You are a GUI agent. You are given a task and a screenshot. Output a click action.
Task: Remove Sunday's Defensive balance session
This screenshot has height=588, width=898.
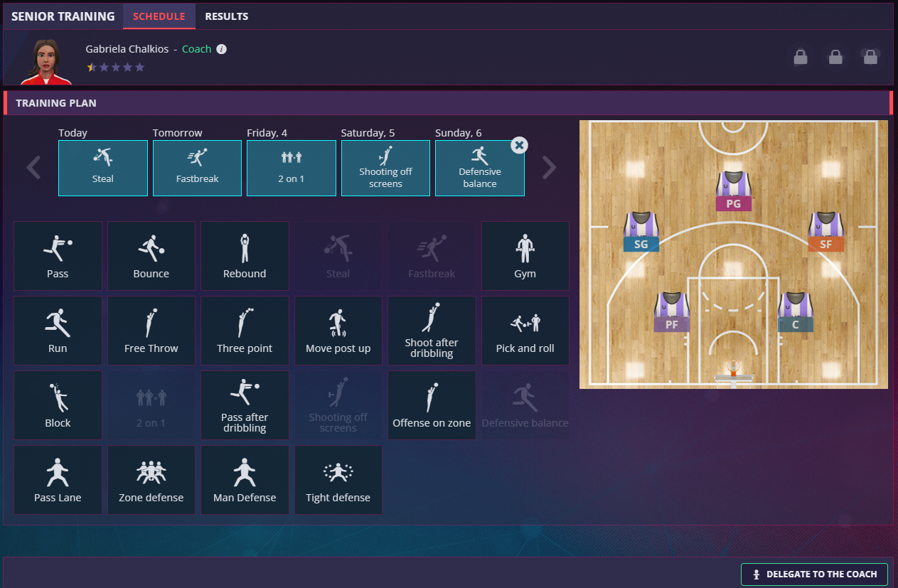click(519, 145)
